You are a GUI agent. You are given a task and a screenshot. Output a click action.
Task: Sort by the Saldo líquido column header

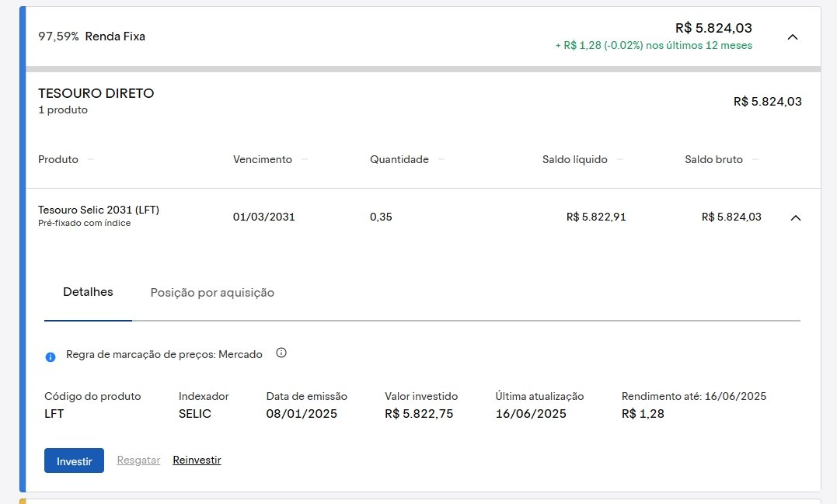coord(575,159)
